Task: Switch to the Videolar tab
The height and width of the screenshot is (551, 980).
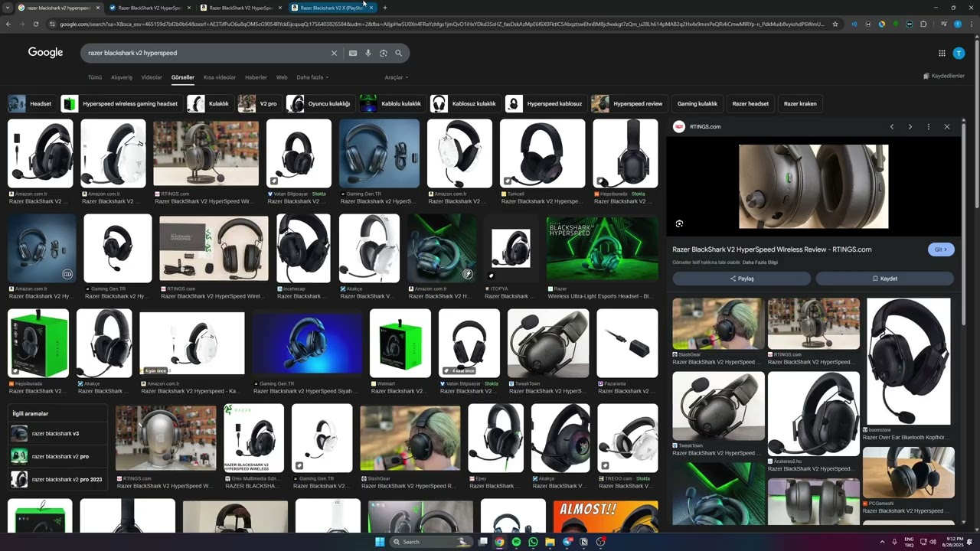Action: pyautogui.click(x=152, y=77)
